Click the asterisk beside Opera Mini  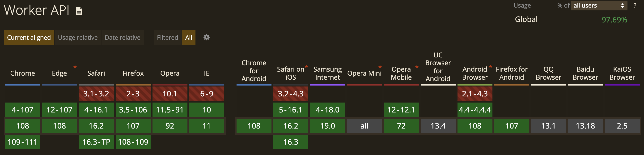pyautogui.click(x=380, y=67)
